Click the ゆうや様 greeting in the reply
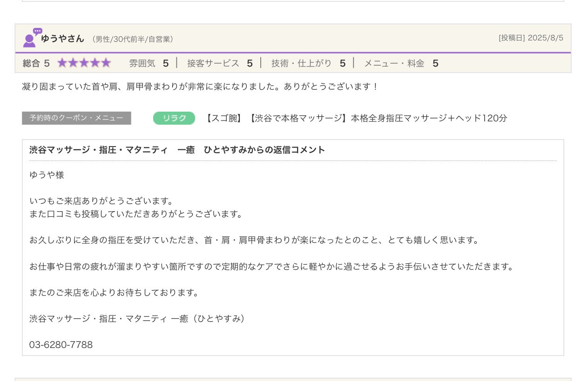 [x=47, y=175]
